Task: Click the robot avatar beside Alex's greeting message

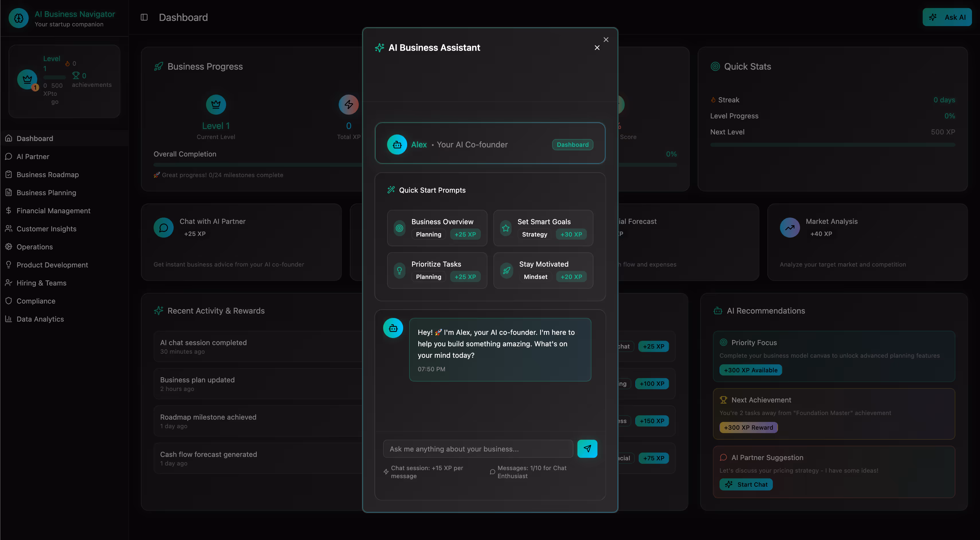Action: (393, 328)
